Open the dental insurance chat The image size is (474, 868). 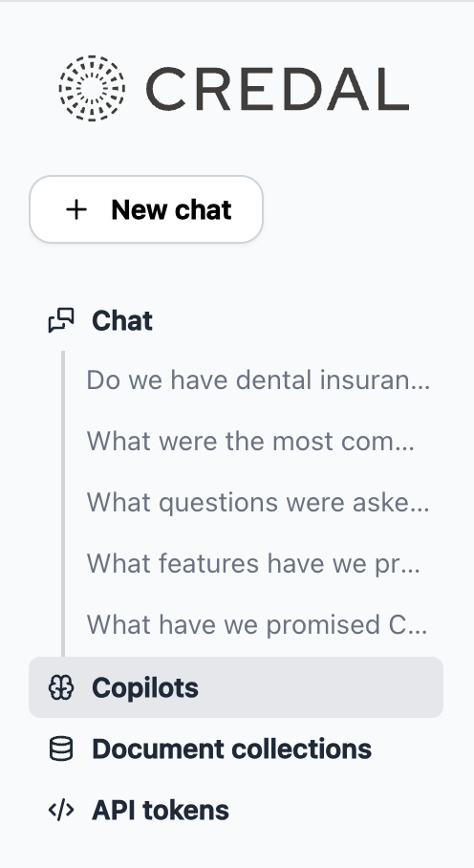(258, 380)
